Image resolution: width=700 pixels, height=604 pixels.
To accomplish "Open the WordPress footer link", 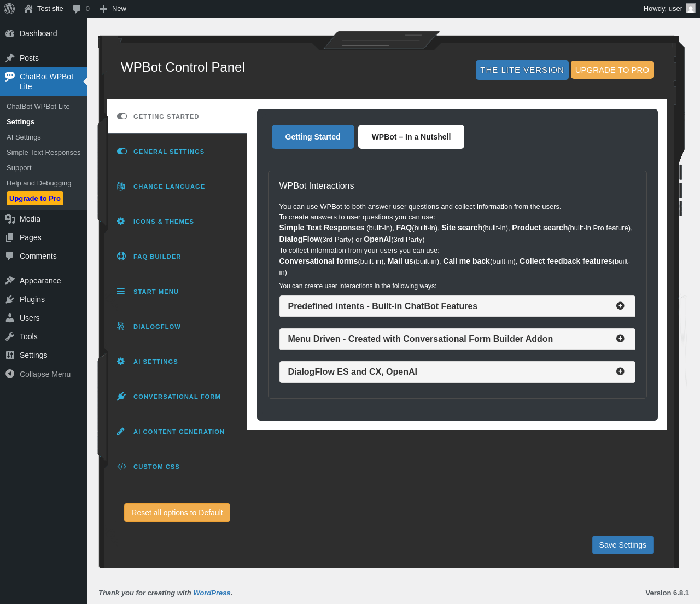I will pyautogui.click(x=212, y=593).
